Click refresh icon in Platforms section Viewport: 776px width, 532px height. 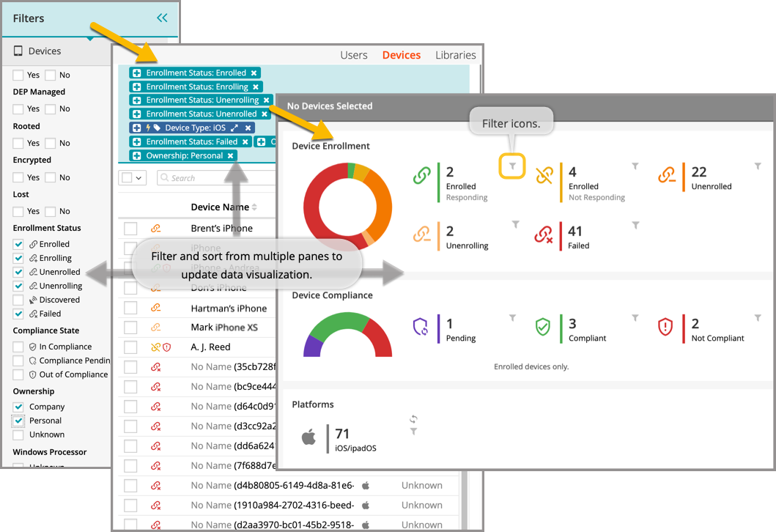(x=413, y=419)
